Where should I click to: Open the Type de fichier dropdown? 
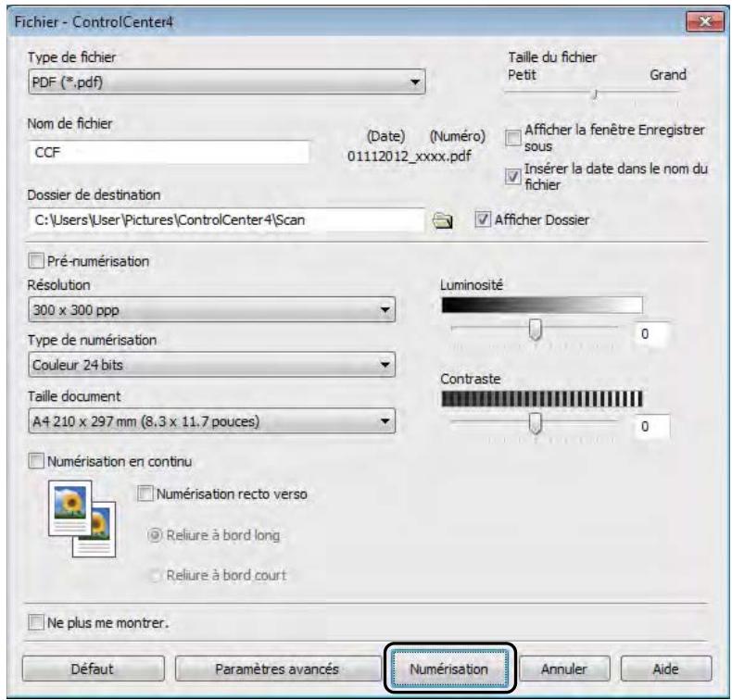coord(227,81)
